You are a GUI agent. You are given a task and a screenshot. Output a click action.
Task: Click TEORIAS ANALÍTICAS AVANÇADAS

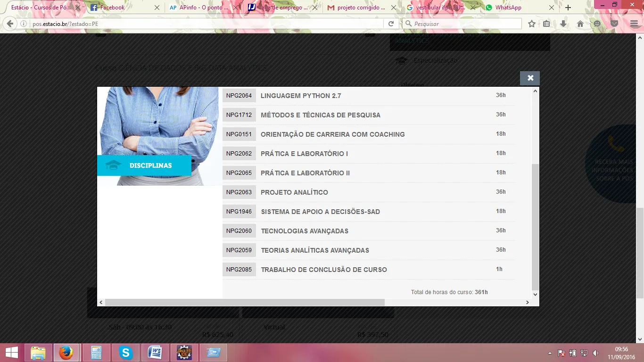pyautogui.click(x=315, y=250)
